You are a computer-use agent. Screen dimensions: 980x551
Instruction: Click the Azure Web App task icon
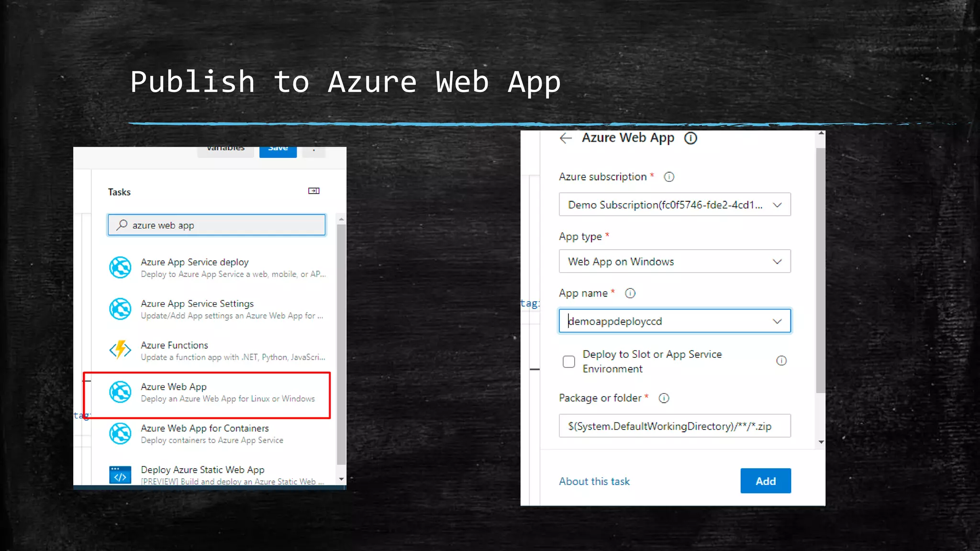[120, 392]
